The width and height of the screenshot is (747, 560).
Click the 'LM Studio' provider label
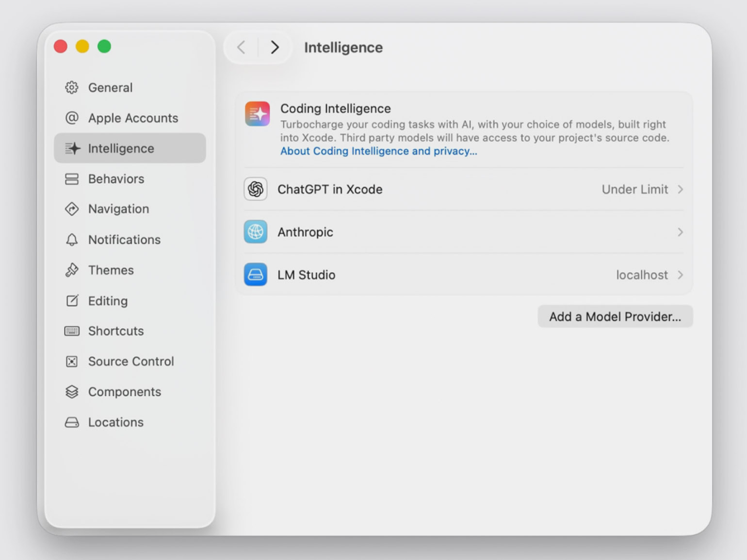point(306,275)
